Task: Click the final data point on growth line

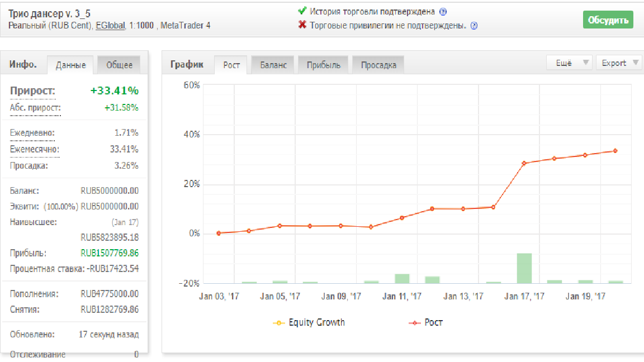Action: 615,151
